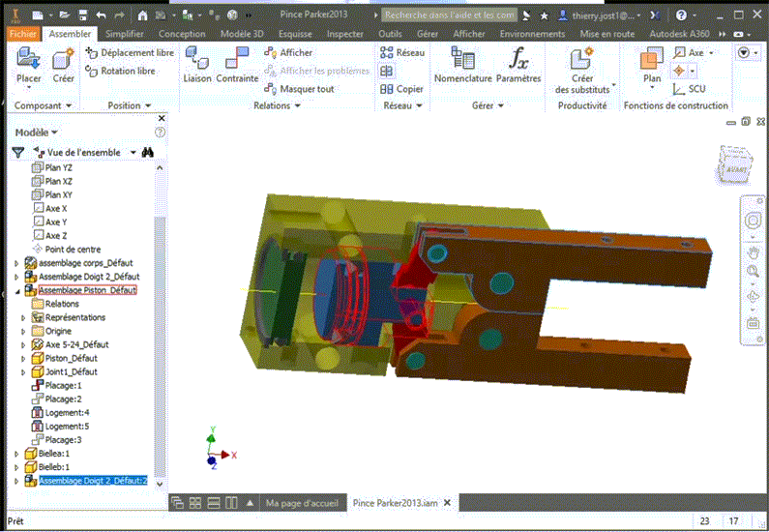The image size is (769, 532).
Task: Switch to the Modèle 3D tab
Action: [x=242, y=34]
